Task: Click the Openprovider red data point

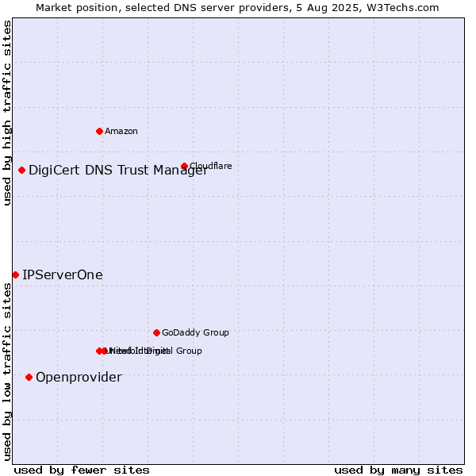Action: [29, 377]
